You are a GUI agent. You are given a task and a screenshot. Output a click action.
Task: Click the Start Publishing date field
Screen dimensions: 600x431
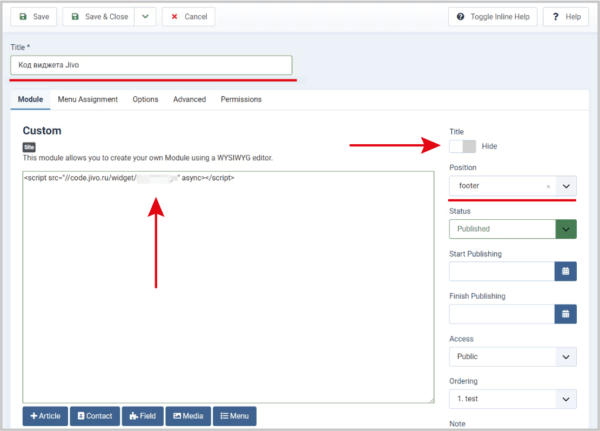coord(502,271)
